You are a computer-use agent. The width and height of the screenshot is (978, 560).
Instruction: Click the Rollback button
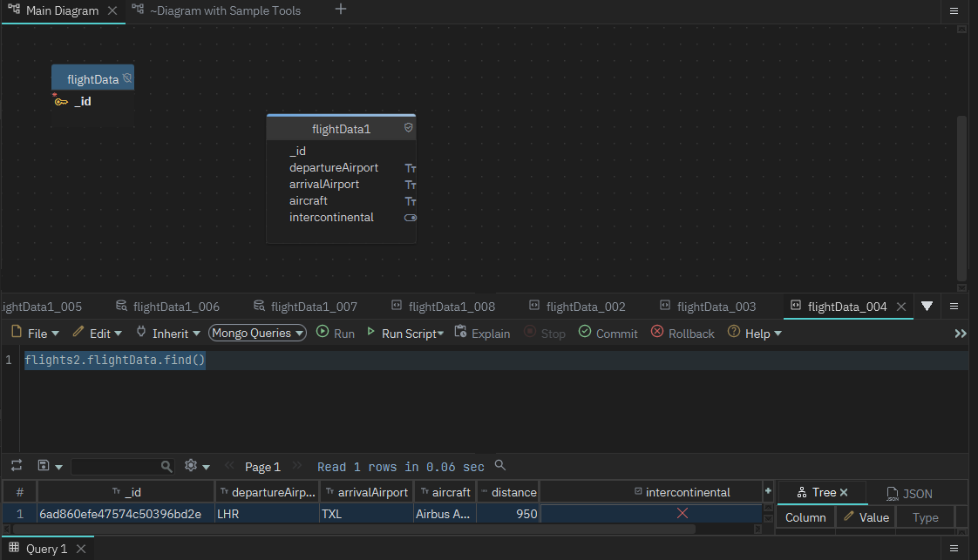click(x=683, y=334)
